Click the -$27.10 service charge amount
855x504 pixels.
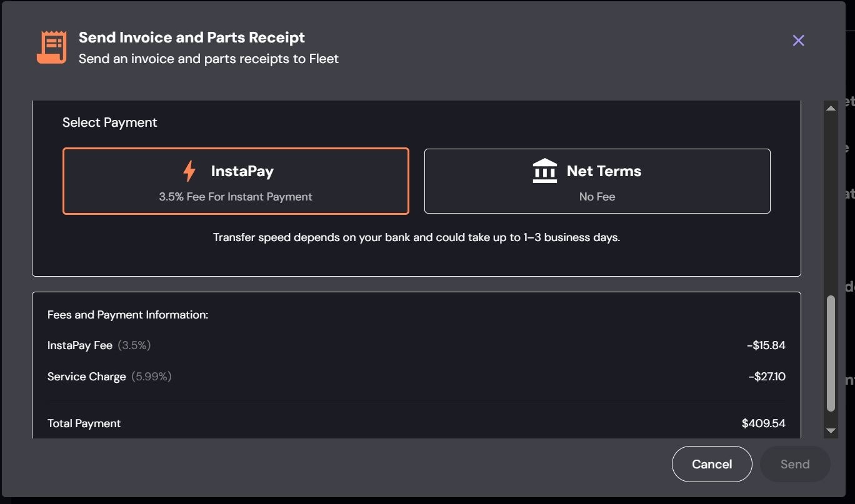click(x=766, y=377)
